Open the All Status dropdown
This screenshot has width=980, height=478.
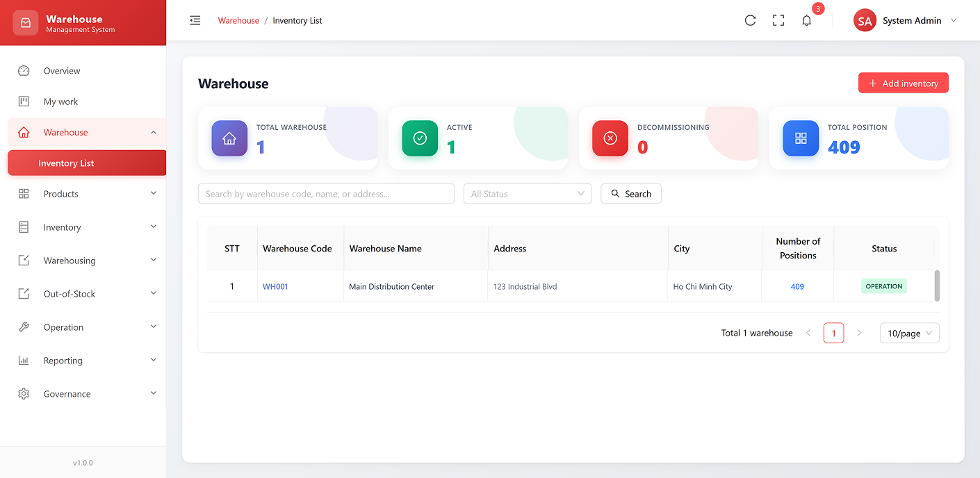pyautogui.click(x=527, y=194)
